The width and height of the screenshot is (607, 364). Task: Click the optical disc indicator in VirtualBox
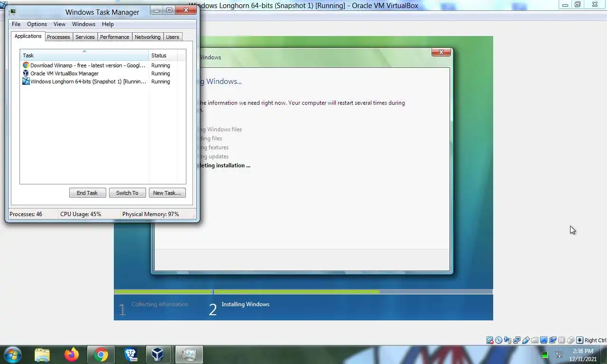tap(499, 340)
